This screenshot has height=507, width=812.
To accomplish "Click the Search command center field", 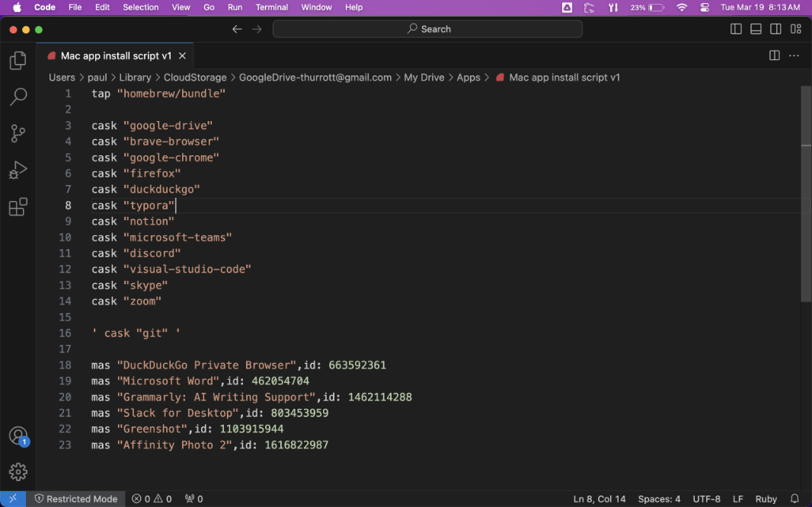I will pos(427,29).
